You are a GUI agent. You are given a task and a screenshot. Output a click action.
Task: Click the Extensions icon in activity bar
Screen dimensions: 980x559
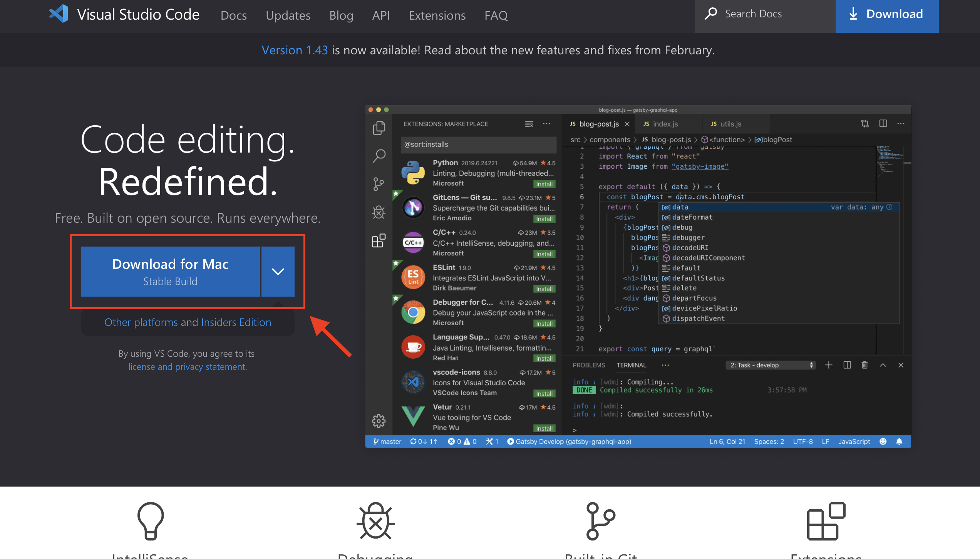pos(379,240)
